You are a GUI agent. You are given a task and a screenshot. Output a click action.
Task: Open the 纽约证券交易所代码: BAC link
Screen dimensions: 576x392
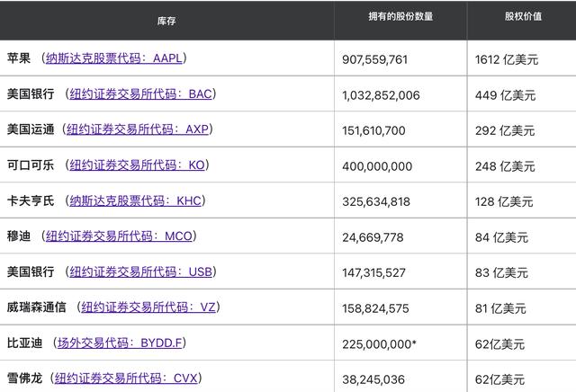pos(140,94)
